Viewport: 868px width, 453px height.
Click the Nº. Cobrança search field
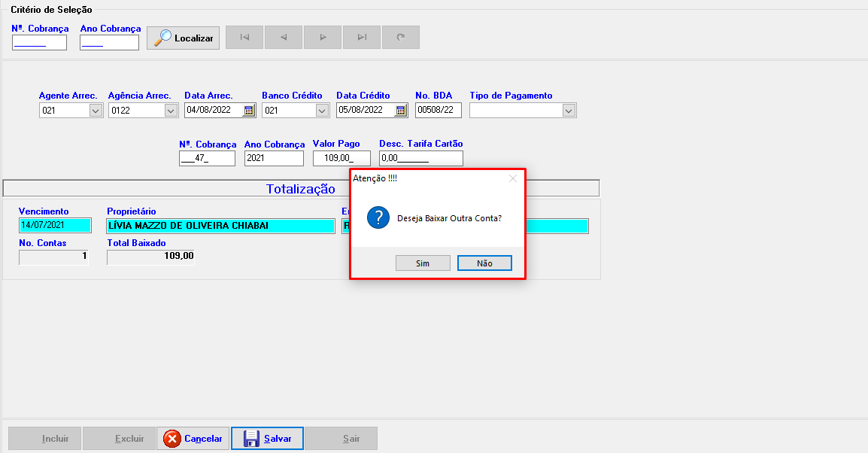tap(39, 43)
